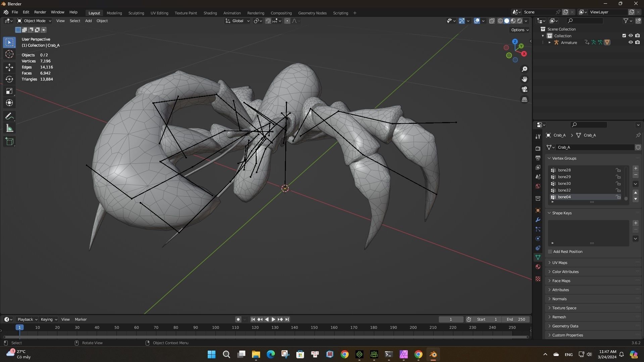
Task: Click the Start frame field
Action: (x=487, y=319)
